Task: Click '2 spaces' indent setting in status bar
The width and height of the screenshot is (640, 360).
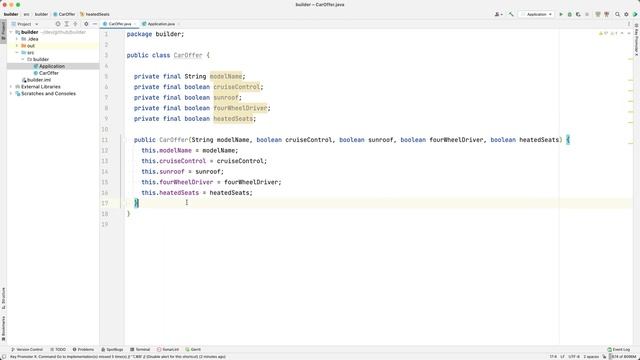Action: [x=591, y=357]
